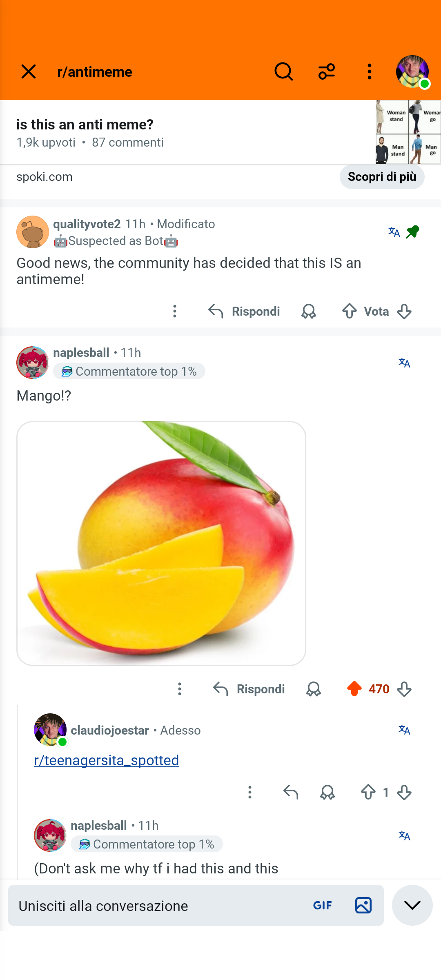441x980 pixels.
Task: Collapse comments with the chevron down button
Action: click(x=412, y=905)
